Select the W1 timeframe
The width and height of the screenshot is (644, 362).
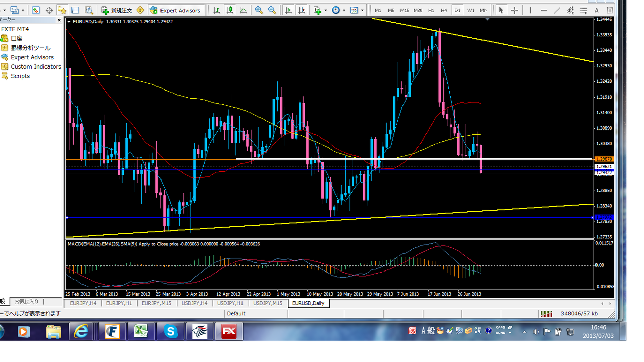470,10
